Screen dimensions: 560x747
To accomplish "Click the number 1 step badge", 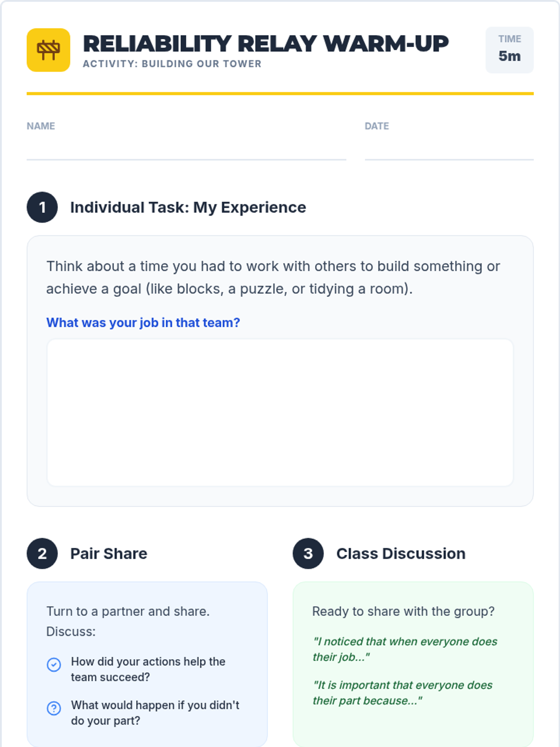I will coord(42,207).
